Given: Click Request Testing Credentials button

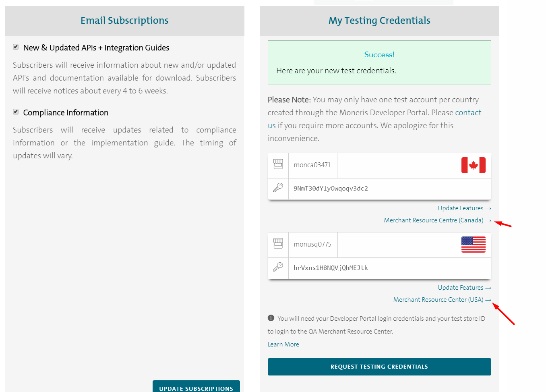Looking at the screenshot, I should [379, 367].
